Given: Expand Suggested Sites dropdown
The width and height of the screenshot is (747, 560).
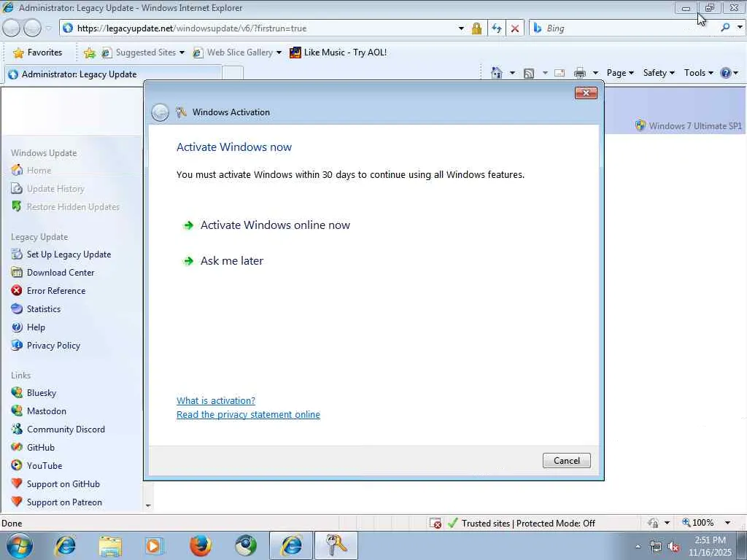Looking at the screenshot, I should click(x=182, y=52).
